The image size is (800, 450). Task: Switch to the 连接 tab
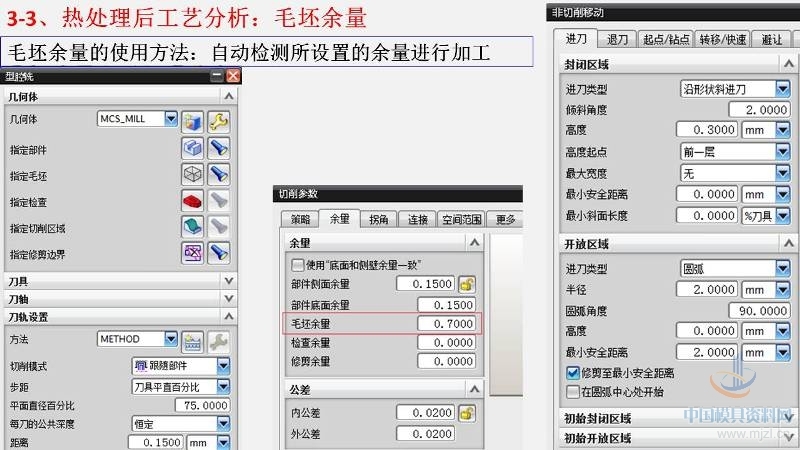click(417, 219)
